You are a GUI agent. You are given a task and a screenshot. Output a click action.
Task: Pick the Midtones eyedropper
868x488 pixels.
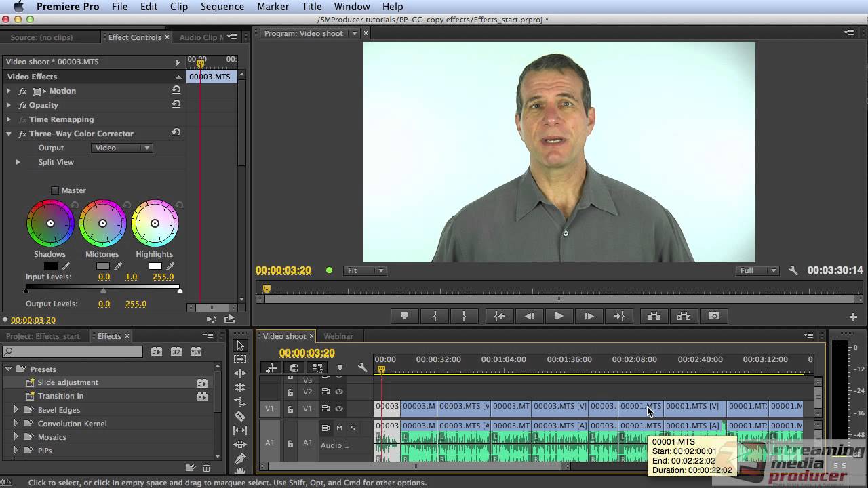tap(118, 266)
